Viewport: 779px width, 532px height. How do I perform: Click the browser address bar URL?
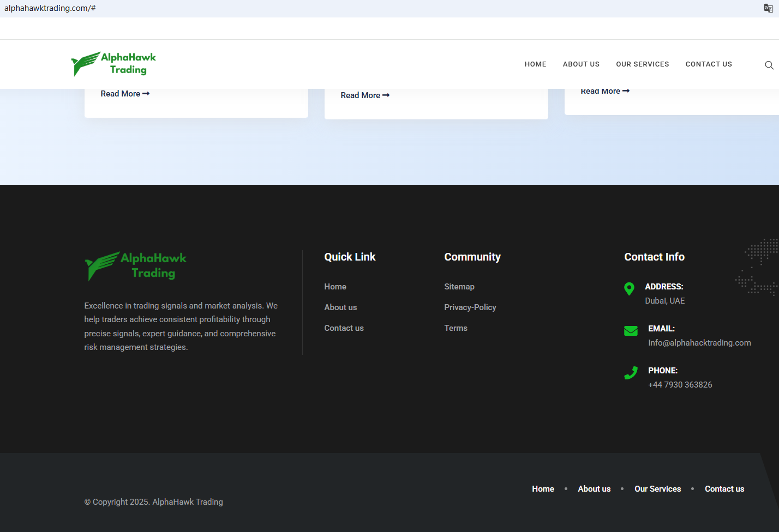[x=50, y=8]
